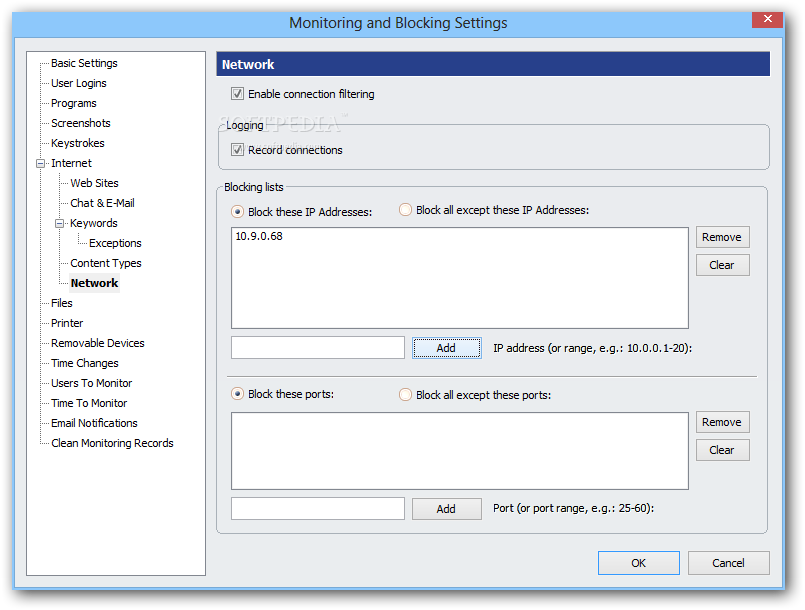This screenshot has width=805, height=610.
Task: Open Users To Monitor page
Action: (x=91, y=384)
